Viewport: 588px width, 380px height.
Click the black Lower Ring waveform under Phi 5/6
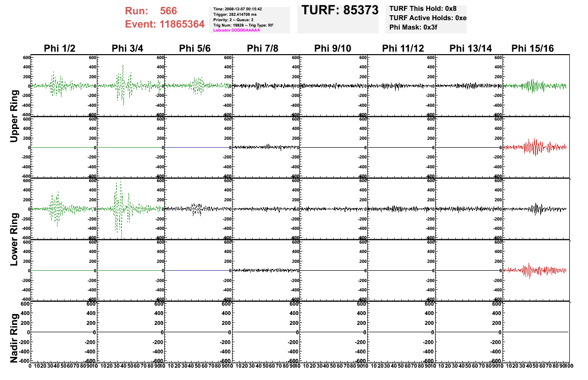click(198, 209)
